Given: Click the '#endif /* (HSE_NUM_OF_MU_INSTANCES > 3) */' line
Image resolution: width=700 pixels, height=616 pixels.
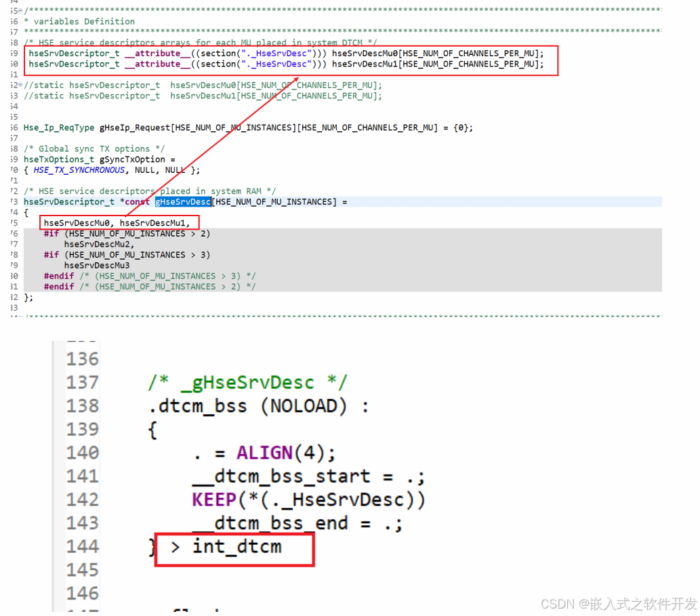Looking at the screenshot, I should point(150,276).
